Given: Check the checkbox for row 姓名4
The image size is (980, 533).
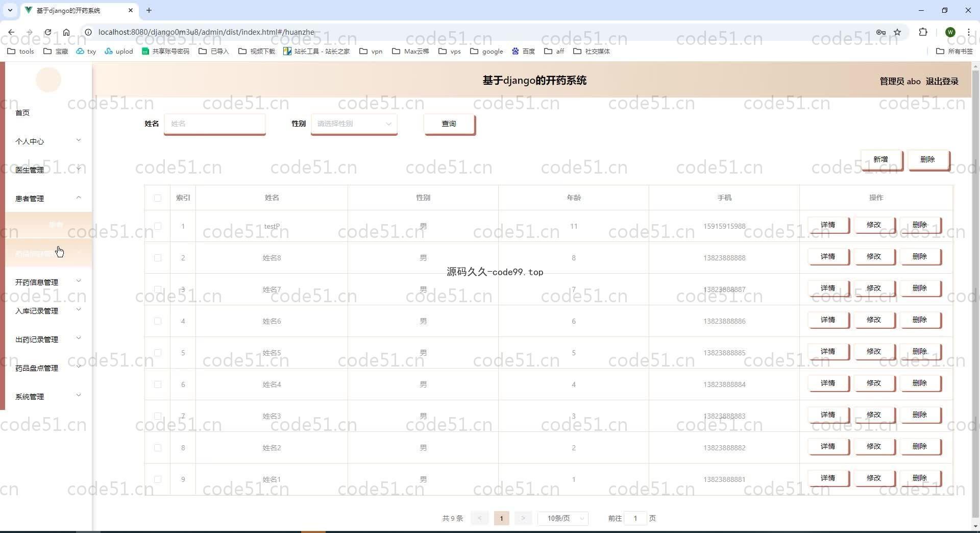Looking at the screenshot, I should (157, 384).
